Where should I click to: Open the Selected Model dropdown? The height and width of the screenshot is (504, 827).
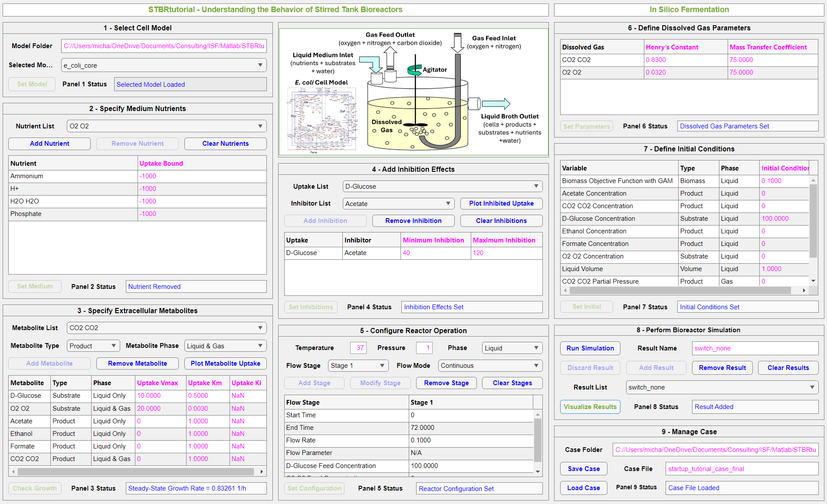click(x=164, y=65)
